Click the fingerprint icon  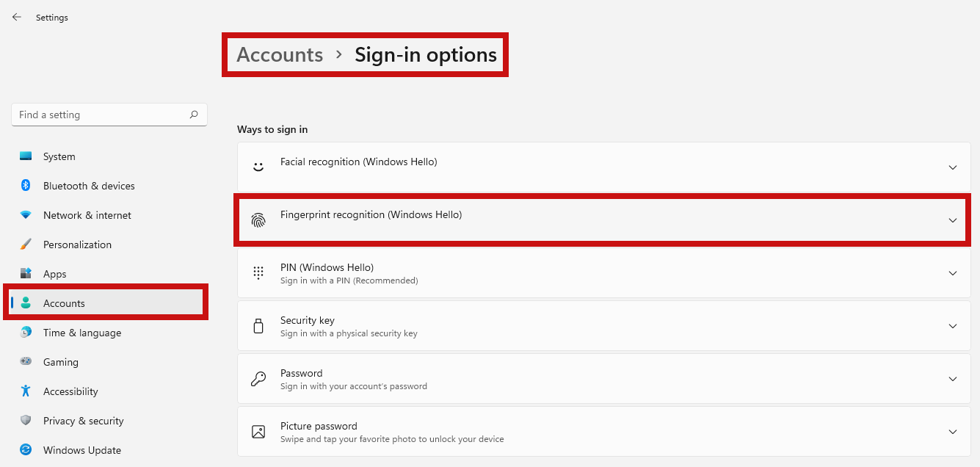tap(258, 220)
